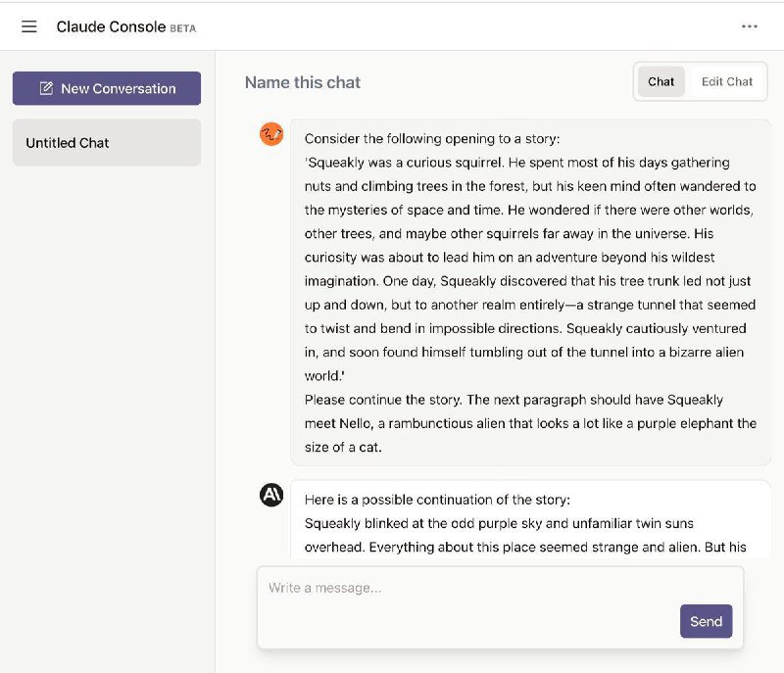
Task: Open the three-dot more options menu
Action: [x=750, y=26]
